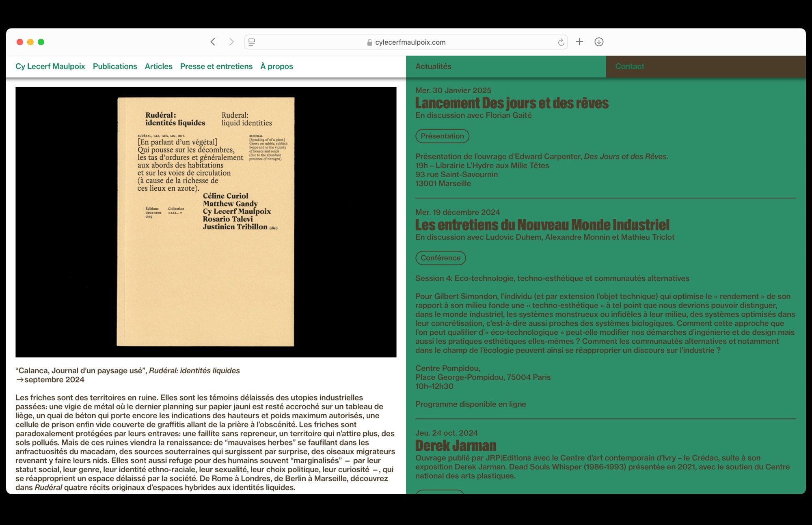The width and height of the screenshot is (812, 525).
Task: Switch to the Contact tab
Action: [629, 67]
